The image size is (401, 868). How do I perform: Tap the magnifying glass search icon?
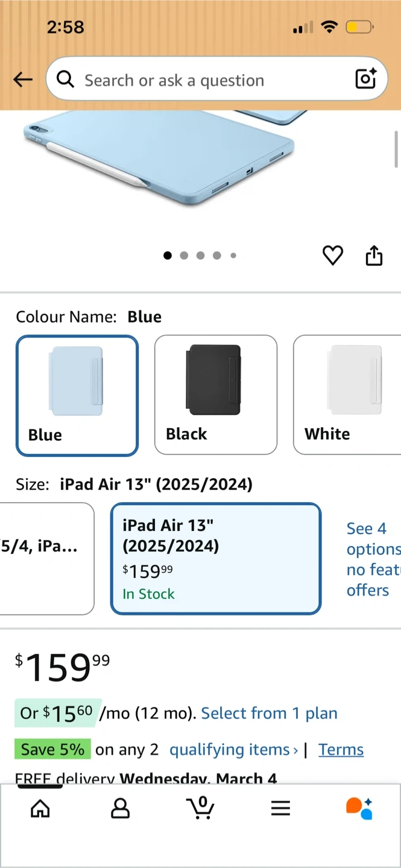coord(65,79)
